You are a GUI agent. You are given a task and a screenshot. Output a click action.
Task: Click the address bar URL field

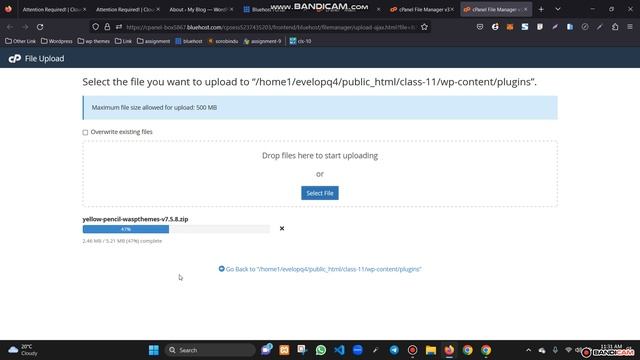271,27
